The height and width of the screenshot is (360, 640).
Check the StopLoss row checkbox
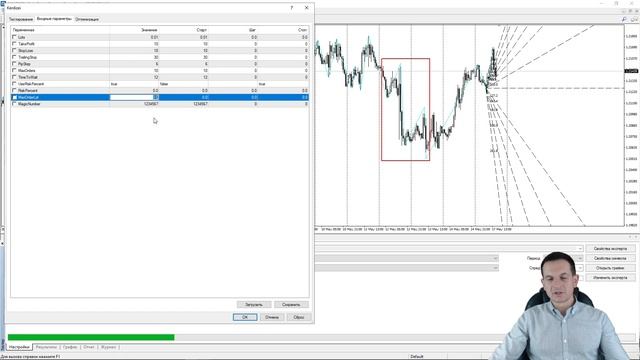click(14, 51)
